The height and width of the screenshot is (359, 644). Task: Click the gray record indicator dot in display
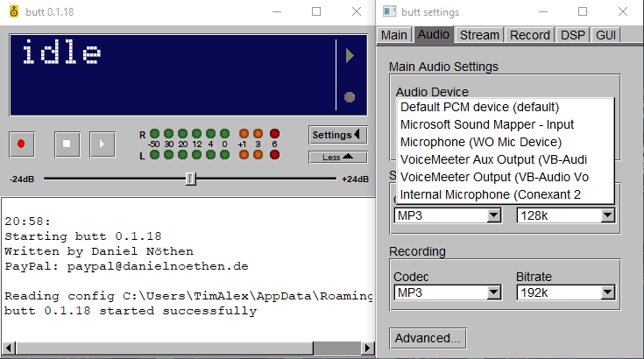pyautogui.click(x=350, y=97)
